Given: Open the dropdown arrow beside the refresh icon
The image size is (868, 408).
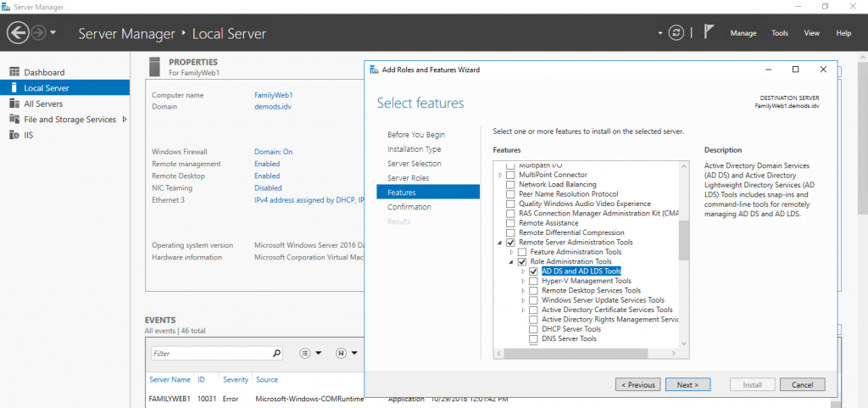Looking at the screenshot, I should [x=660, y=33].
